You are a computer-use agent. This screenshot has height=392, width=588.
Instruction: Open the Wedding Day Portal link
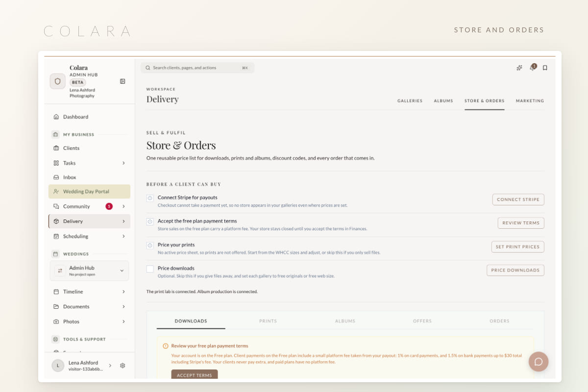point(89,192)
